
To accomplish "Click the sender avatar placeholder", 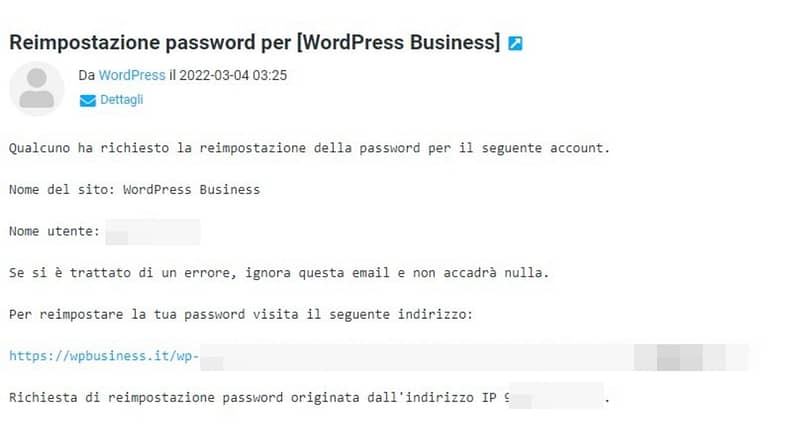I will click(x=36, y=88).
